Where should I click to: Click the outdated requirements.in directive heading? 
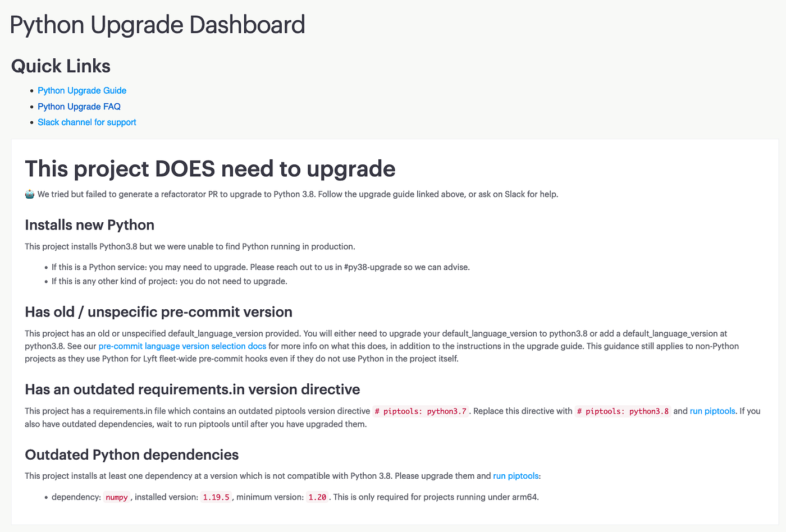[x=193, y=389]
